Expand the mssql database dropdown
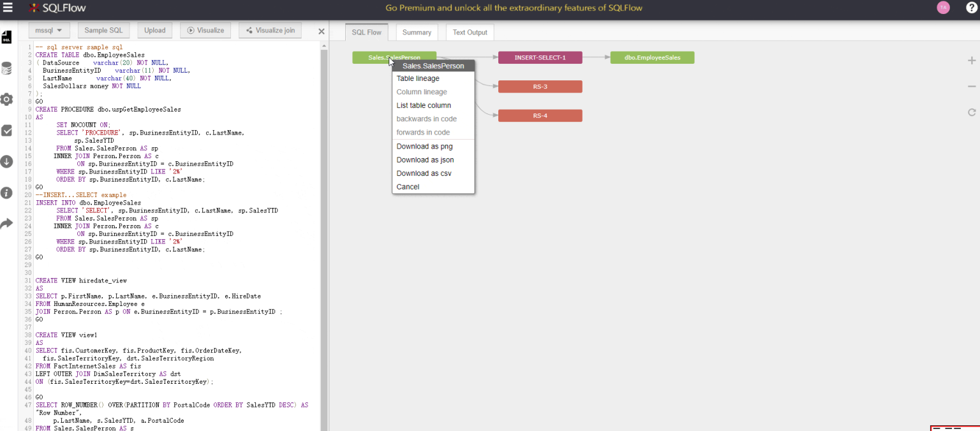 coord(48,30)
